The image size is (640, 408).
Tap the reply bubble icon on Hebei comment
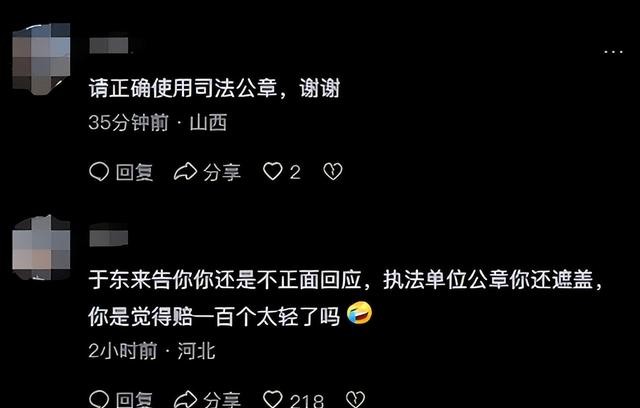pyautogui.click(x=99, y=399)
